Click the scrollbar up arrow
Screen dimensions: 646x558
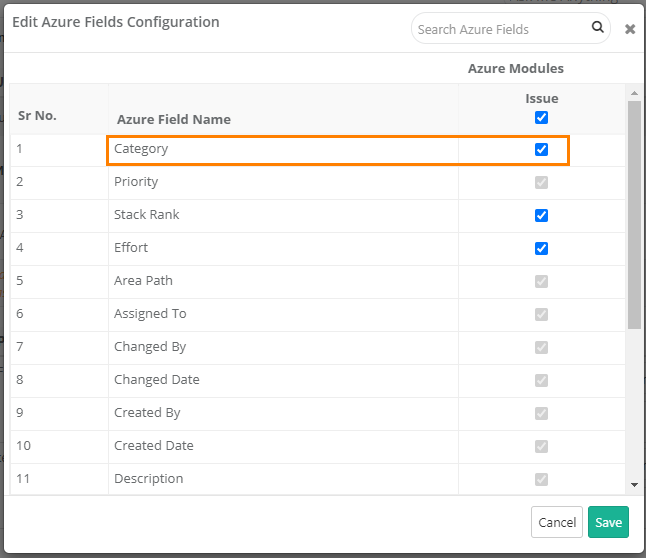634,93
